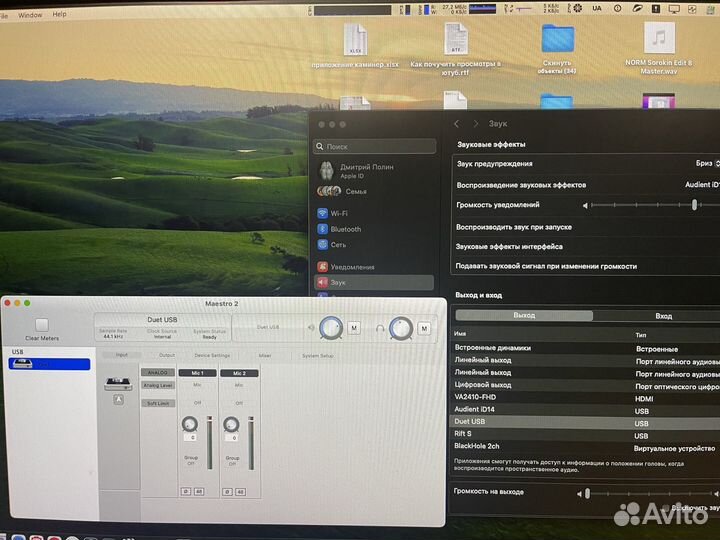The image size is (720, 540).
Task: Open Mic 2 analog level dropdown
Action: point(239,385)
